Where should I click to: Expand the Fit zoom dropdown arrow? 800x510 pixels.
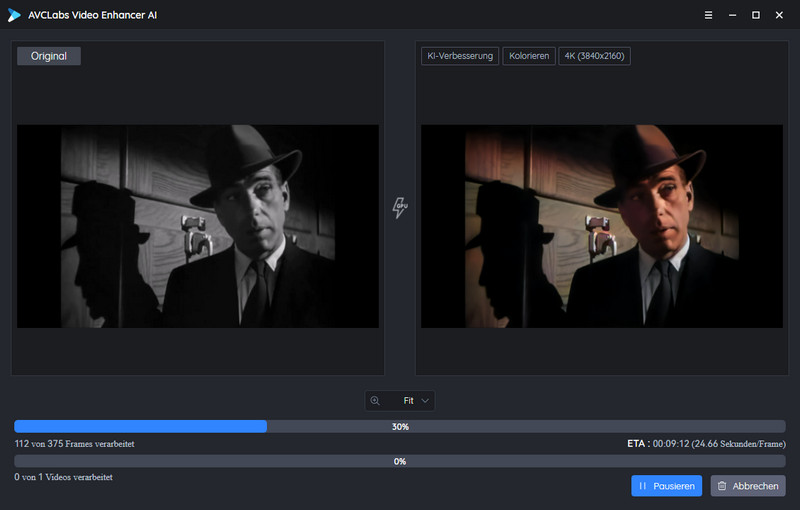(425, 401)
